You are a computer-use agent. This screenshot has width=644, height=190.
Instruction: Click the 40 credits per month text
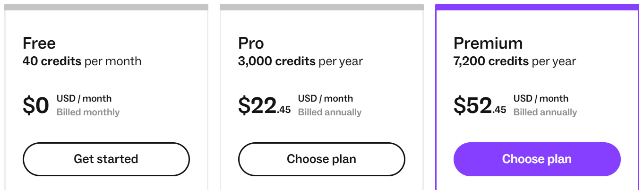(x=82, y=61)
